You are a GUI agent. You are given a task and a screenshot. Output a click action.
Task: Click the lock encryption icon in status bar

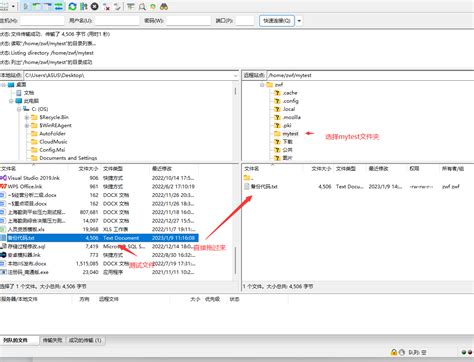394,352
